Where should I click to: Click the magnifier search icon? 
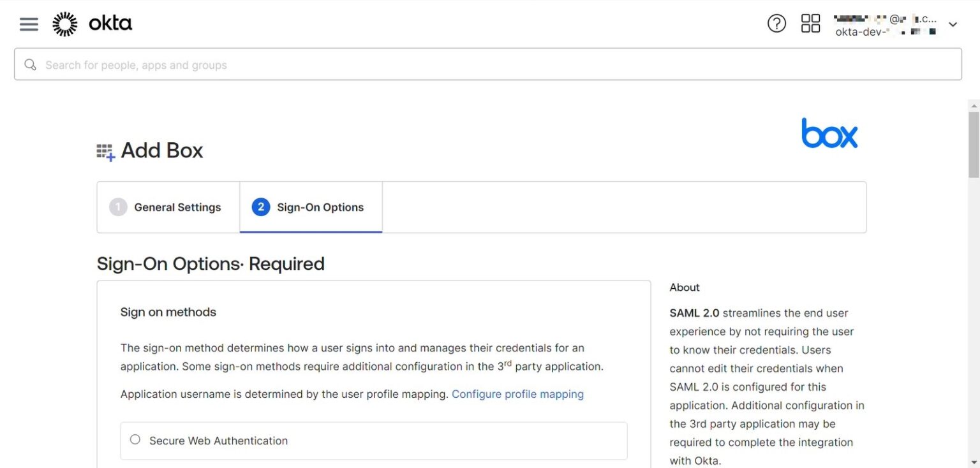(x=30, y=64)
